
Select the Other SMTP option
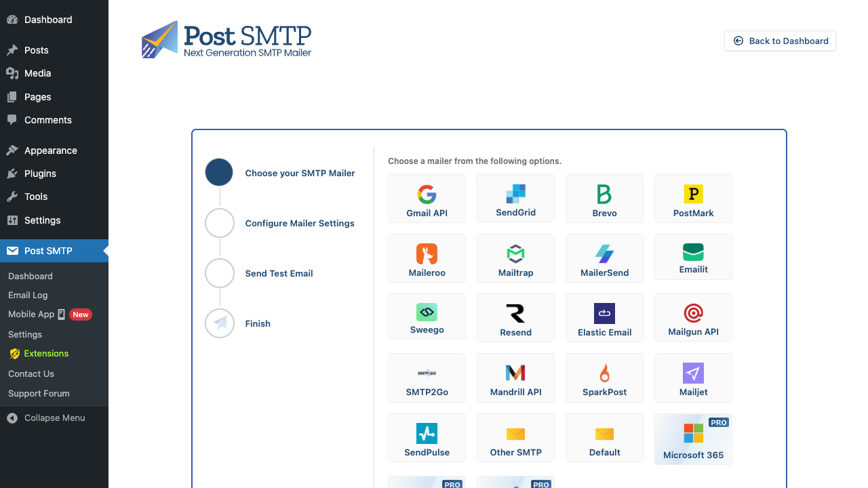515,438
